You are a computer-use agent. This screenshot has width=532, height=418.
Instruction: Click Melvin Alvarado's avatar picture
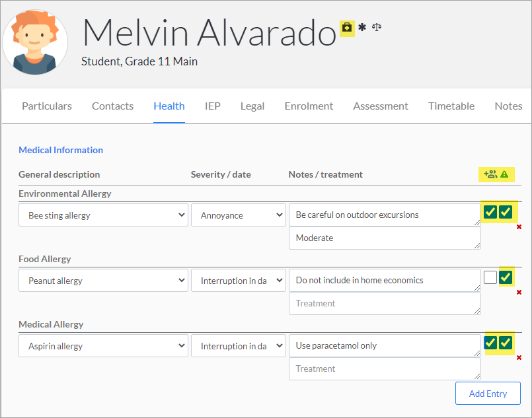[35, 42]
